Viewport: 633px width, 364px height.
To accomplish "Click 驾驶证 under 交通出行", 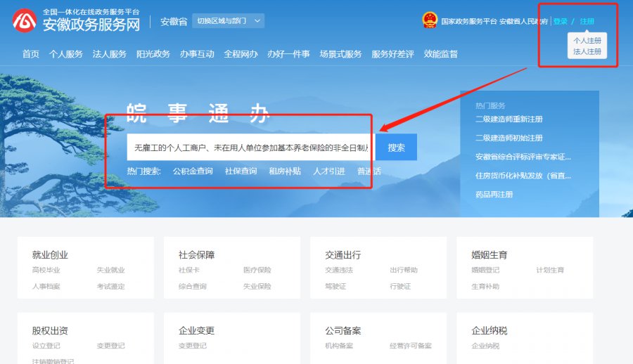I will [x=335, y=287].
